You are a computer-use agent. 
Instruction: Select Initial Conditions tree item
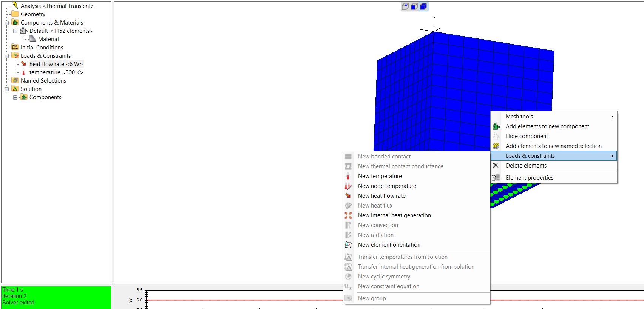tap(42, 48)
